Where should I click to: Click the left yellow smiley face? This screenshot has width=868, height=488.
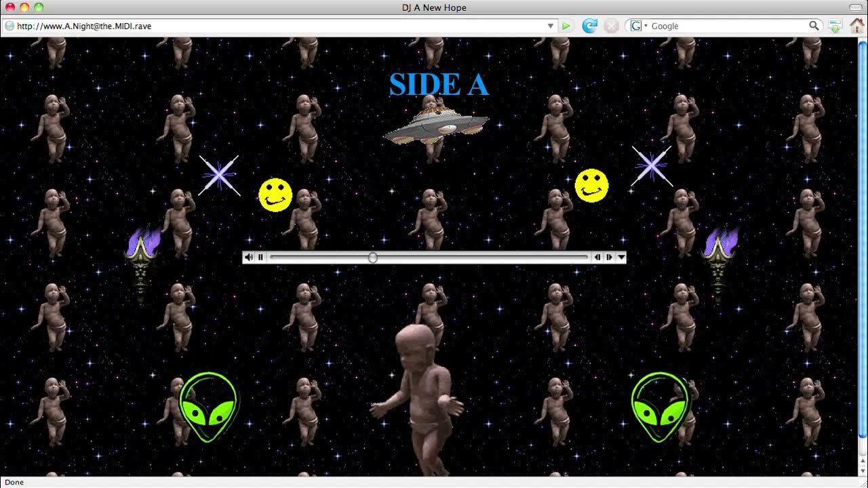[x=275, y=195]
